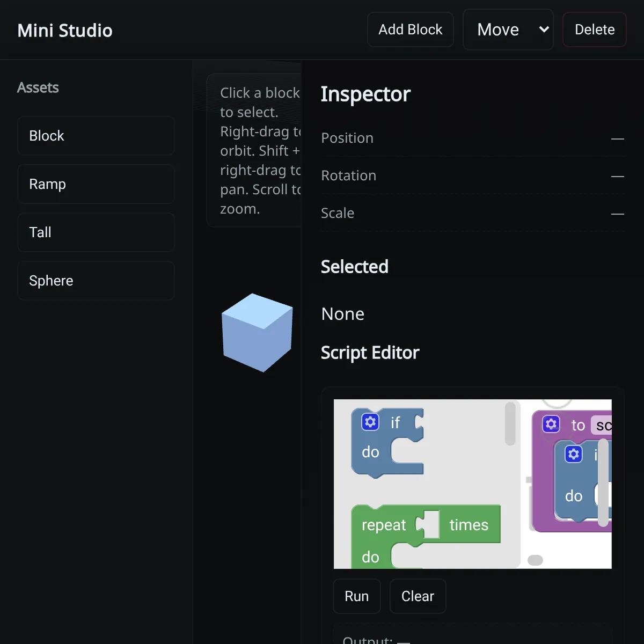Choose the Block asset
The width and height of the screenshot is (644, 644).
pyautogui.click(x=96, y=136)
